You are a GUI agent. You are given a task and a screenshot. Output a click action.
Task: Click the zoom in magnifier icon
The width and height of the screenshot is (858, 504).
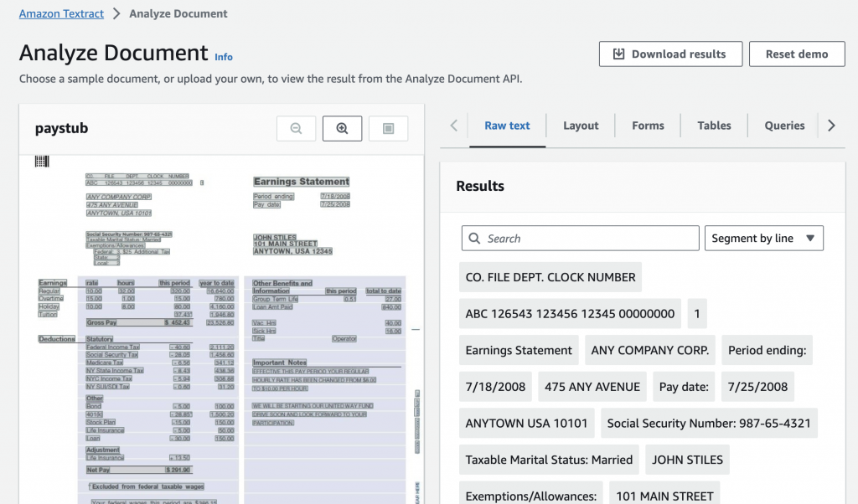click(342, 128)
